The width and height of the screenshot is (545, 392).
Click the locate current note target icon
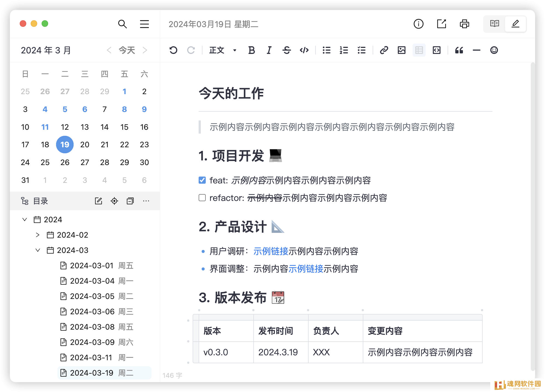pos(114,201)
